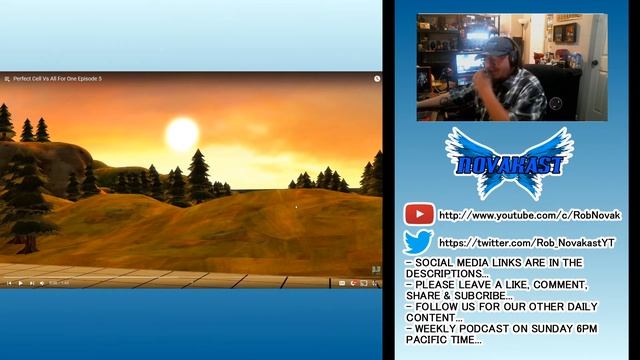
Task: Open the youtube.com/c/RobNovak link
Action: pos(530,215)
